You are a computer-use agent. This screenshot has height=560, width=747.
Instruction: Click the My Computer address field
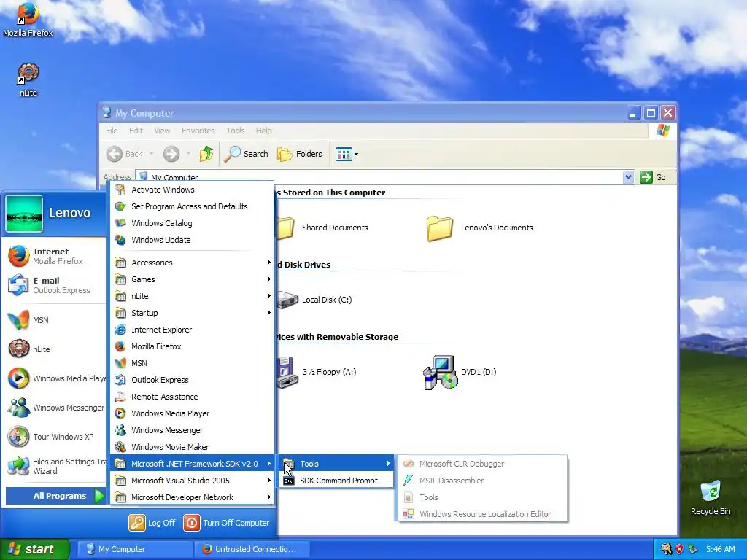point(379,177)
